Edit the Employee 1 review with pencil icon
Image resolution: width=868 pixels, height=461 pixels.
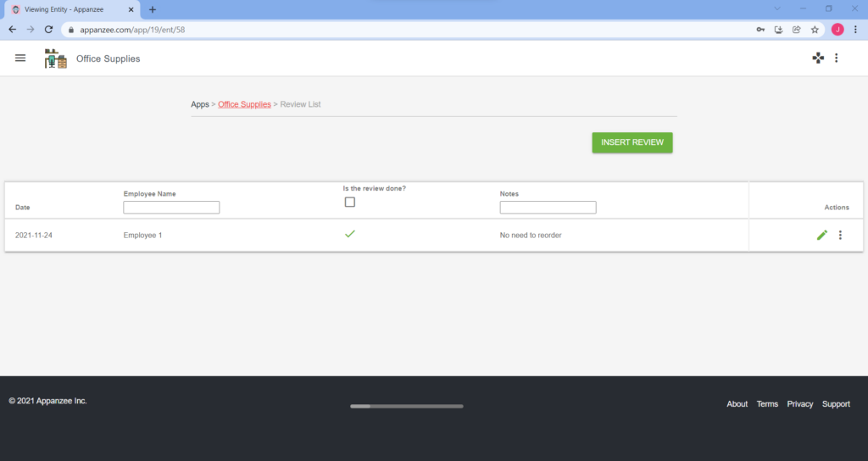[822, 236]
